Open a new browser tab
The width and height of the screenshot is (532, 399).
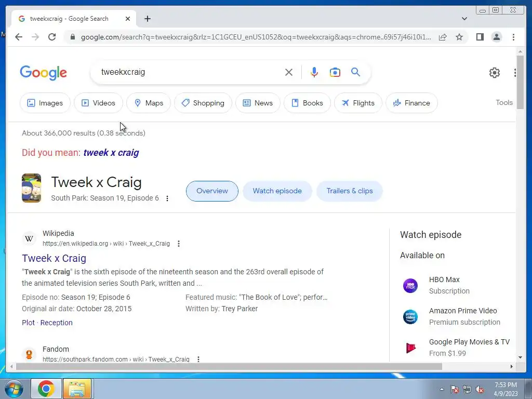147,19
